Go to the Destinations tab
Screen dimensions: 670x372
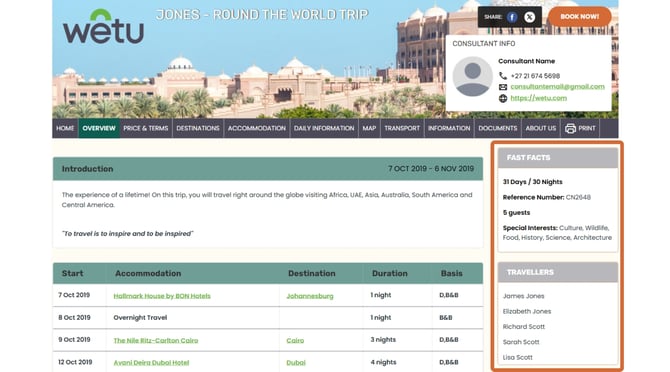pyautogui.click(x=198, y=128)
